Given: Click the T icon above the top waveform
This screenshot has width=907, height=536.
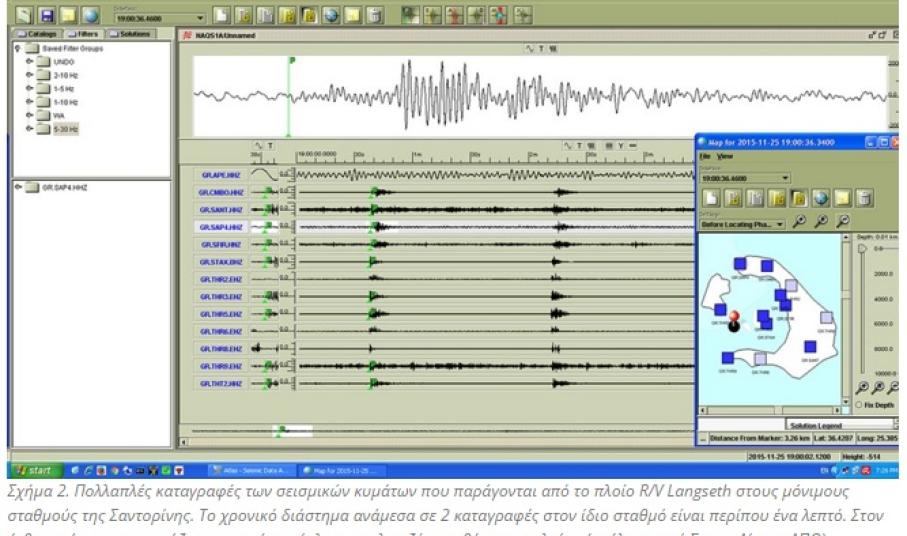Looking at the screenshot, I should pyautogui.click(x=542, y=48).
